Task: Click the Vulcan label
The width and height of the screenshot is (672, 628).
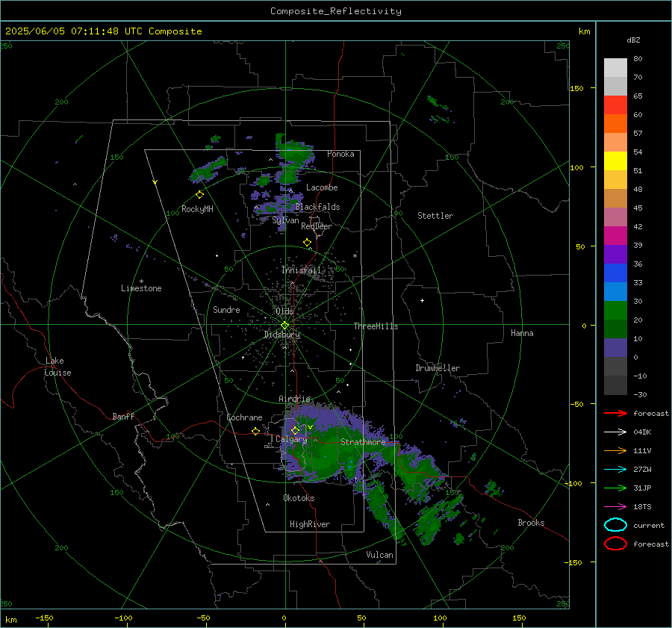Action: coord(380,555)
